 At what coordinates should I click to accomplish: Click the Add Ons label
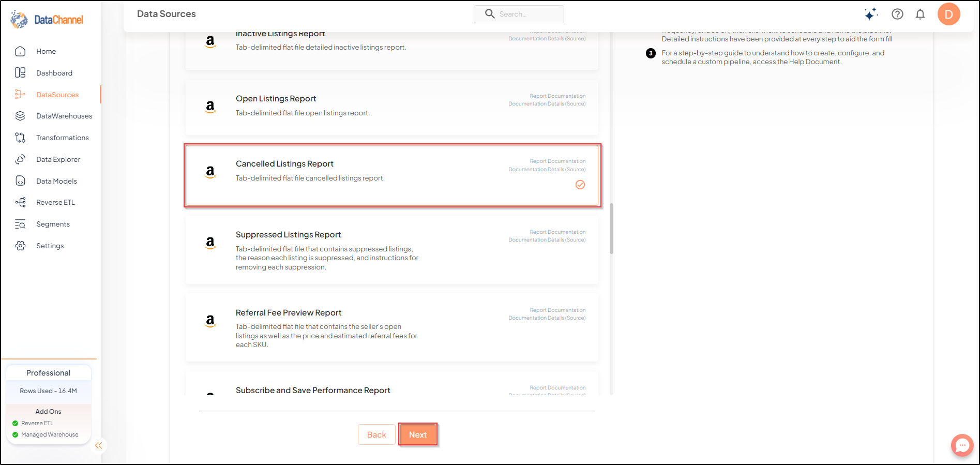click(48, 412)
